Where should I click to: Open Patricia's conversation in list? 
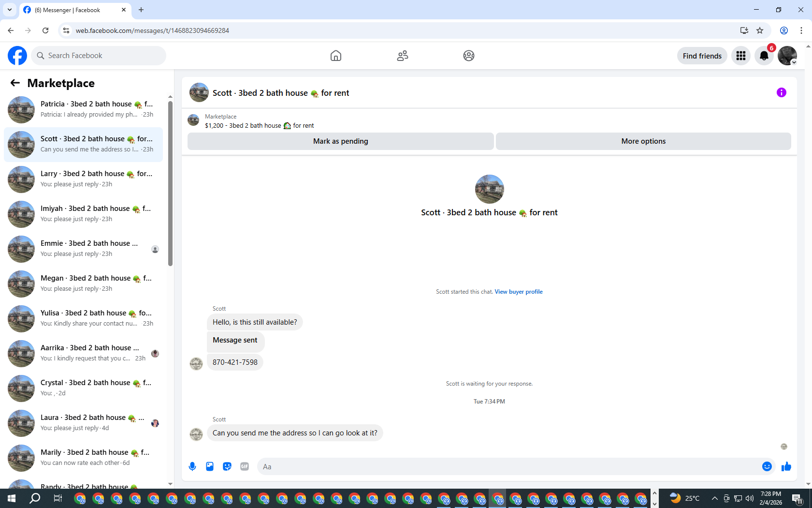pos(83,109)
